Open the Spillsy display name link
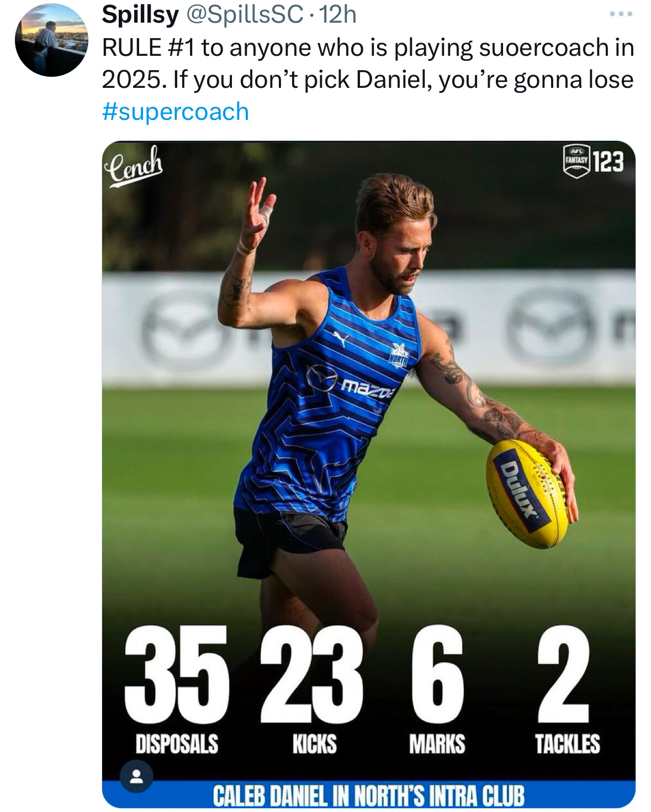651x812 pixels. pos(140,15)
